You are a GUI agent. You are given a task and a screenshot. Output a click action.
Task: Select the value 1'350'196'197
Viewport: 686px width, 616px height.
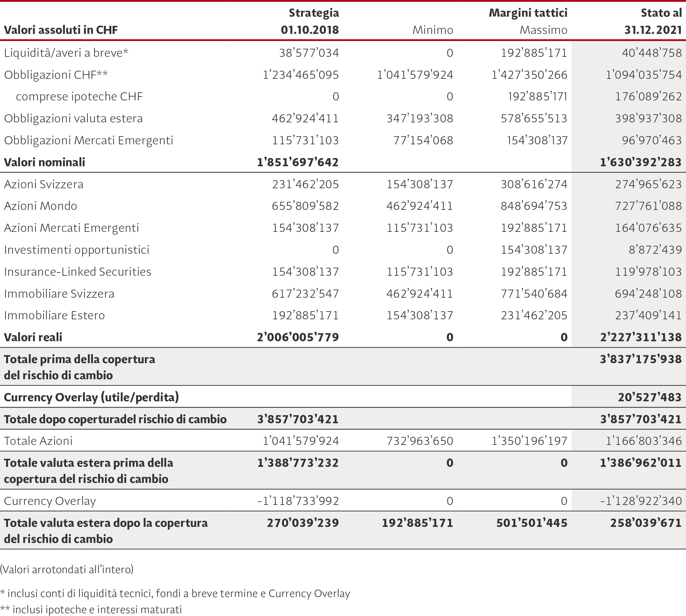[530, 441]
